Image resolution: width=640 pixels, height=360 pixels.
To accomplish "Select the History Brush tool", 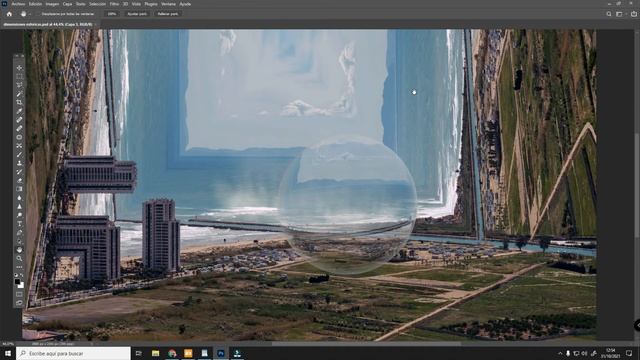I will pyautogui.click(x=19, y=172).
